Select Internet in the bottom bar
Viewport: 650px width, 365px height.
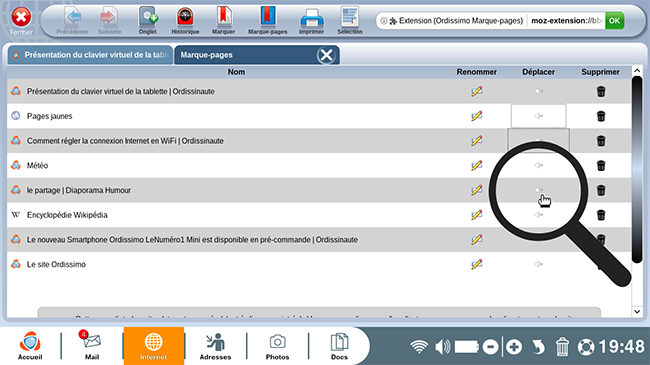click(x=153, y=346)
